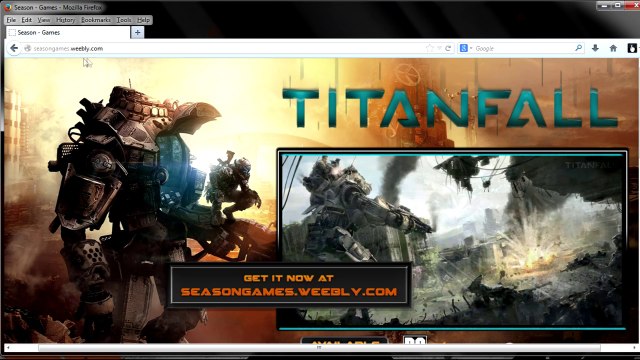Image resolution: width=640 pixels, height=360 pixels.
Task: Click the horizontal scrollbar thumb
Action: (319, 347)
